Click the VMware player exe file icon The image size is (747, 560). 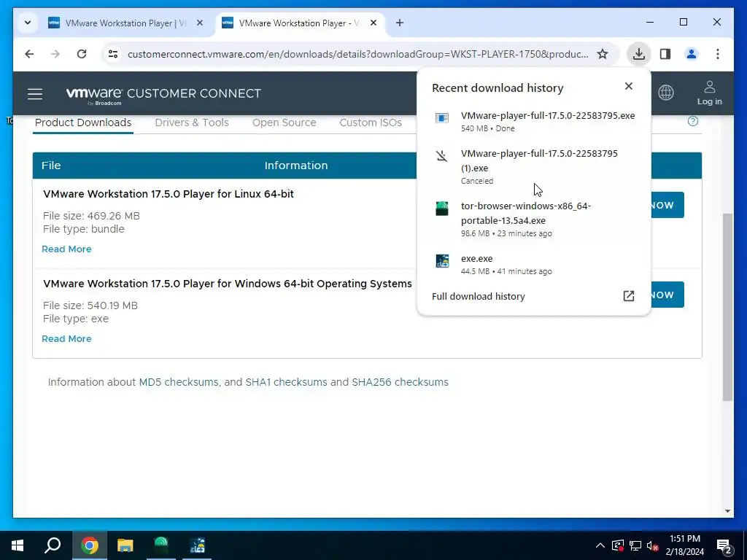(x=441, y=117)
